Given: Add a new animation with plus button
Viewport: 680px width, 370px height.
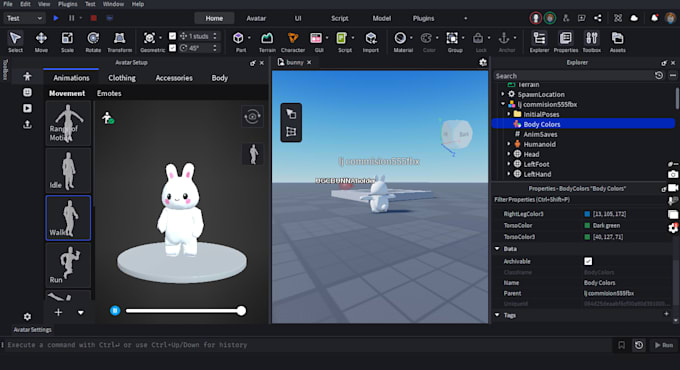Looking at the screenshot, I should click(58, 312).
